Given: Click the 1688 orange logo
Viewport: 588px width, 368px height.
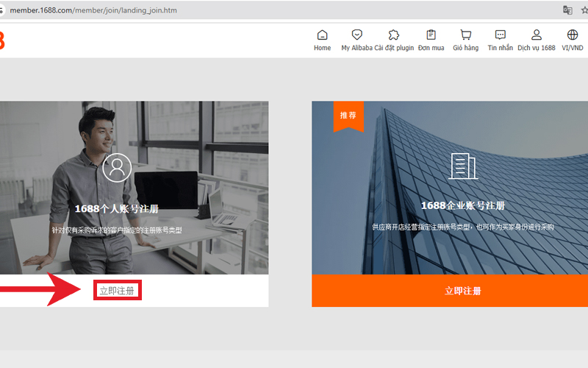Looking at the screenshot, I should [x=2, y=40].
